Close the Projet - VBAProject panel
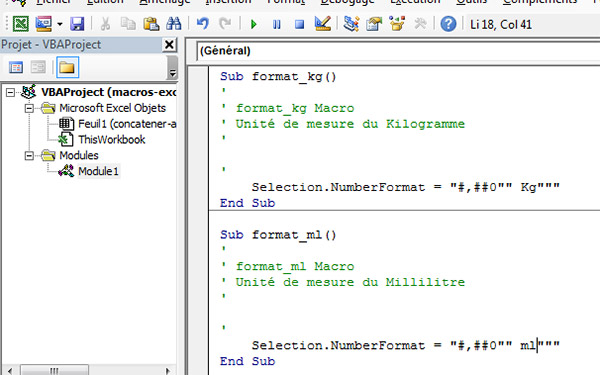 point(169,45)
